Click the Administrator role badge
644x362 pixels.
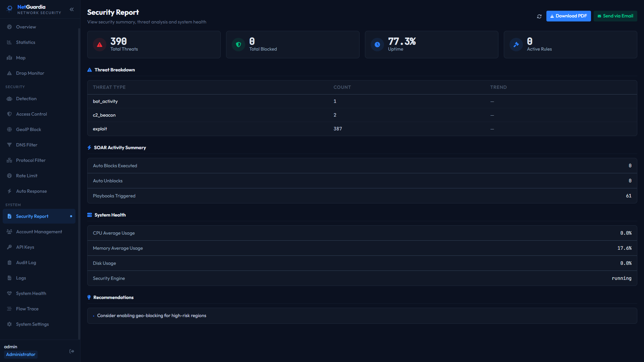coord(20,354)
